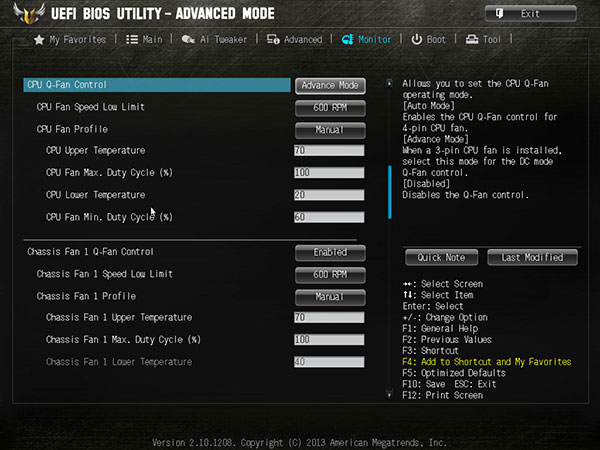The image size is (600, 450).
Task: Open the Quick Note button
Action: 441,257
